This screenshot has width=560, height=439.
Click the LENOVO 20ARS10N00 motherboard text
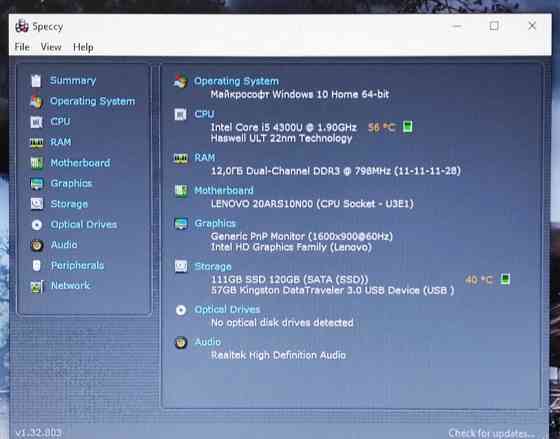[312, 204]
